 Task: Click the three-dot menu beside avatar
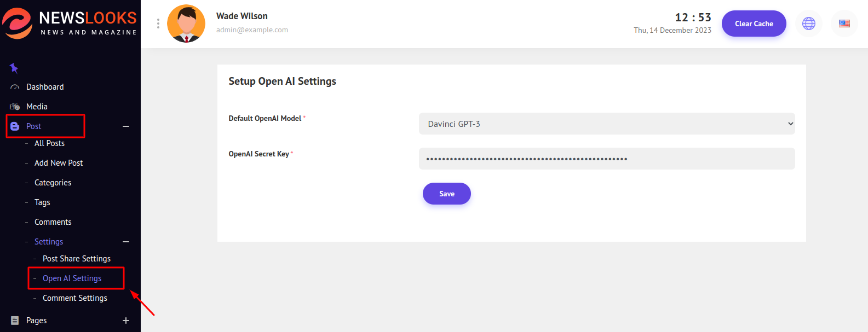pos(158,24)
